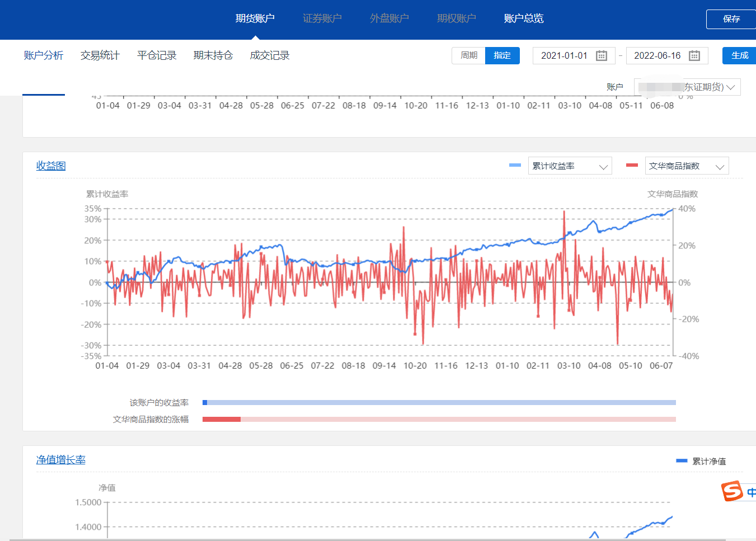Screen dimensions: 756x541
Task: Expand the 账户 东证期货 dropdown
Action: (687, 87)
